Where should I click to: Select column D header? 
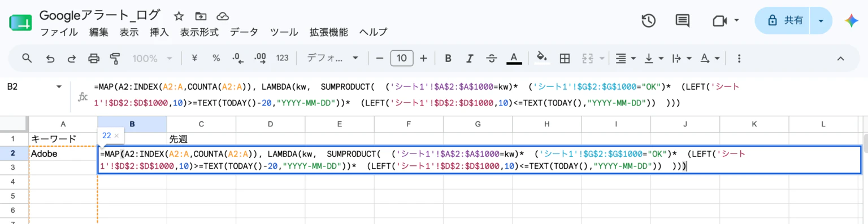(x=270, y=124)
